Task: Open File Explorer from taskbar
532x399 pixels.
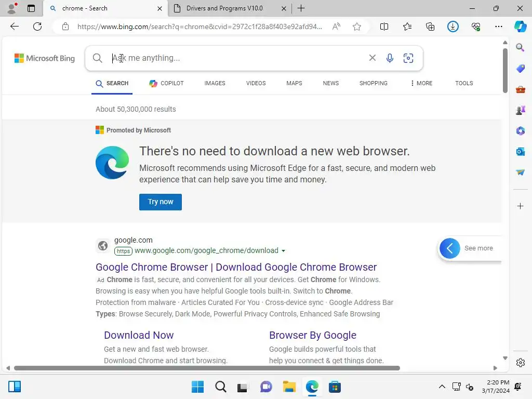Action: (289, 387)
